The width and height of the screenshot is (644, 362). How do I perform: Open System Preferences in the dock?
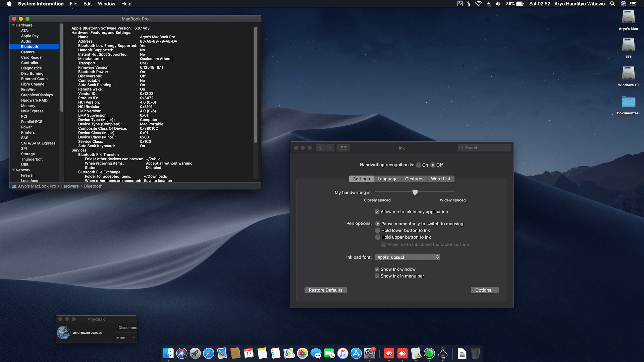coord(370,353)
